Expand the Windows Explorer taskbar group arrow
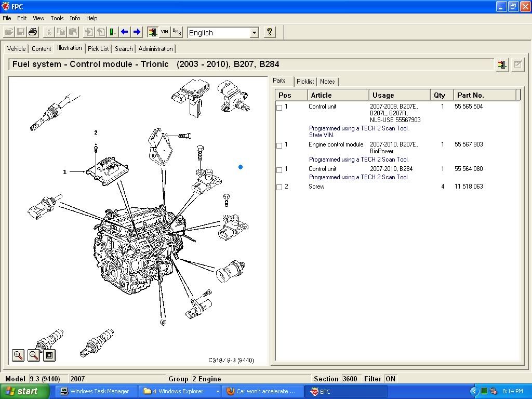The image size is (532, 399). coord(217,391)
